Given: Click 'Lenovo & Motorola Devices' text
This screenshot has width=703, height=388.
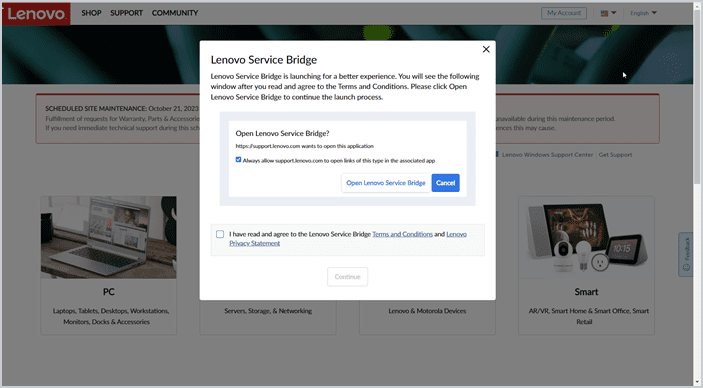Looking at the screenshot, I should (427, 311).
